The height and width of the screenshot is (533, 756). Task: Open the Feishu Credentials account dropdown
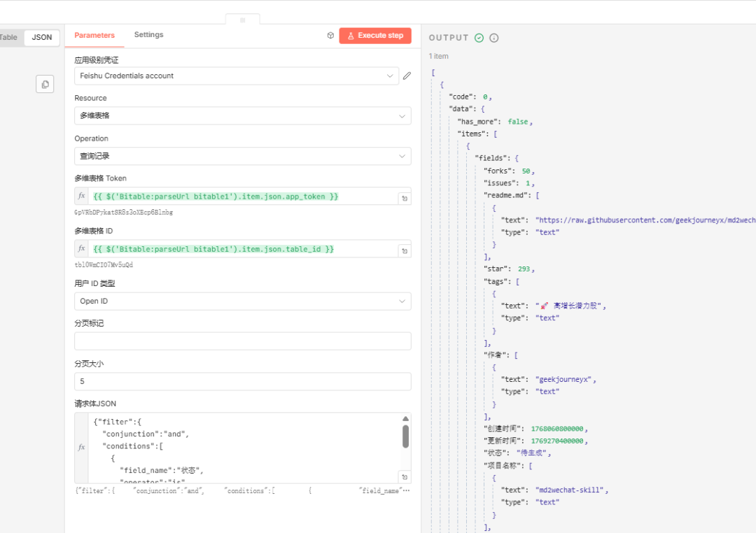[237, 76]
